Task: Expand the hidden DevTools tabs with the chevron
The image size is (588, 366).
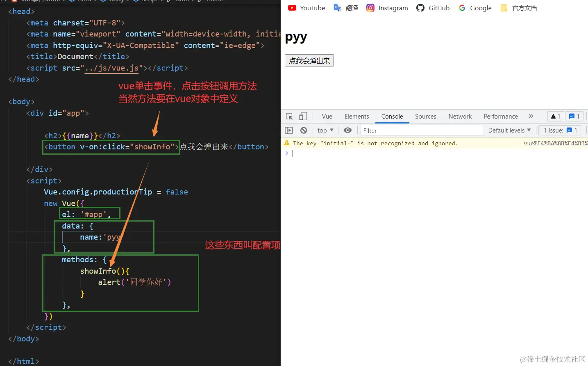Action: [531, 116]
